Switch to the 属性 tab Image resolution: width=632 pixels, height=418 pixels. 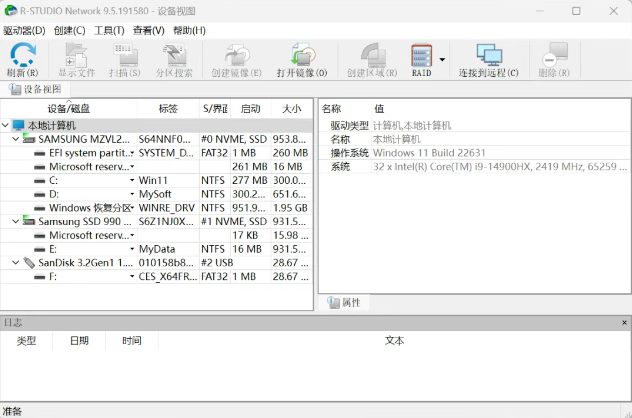pos(344,302)
